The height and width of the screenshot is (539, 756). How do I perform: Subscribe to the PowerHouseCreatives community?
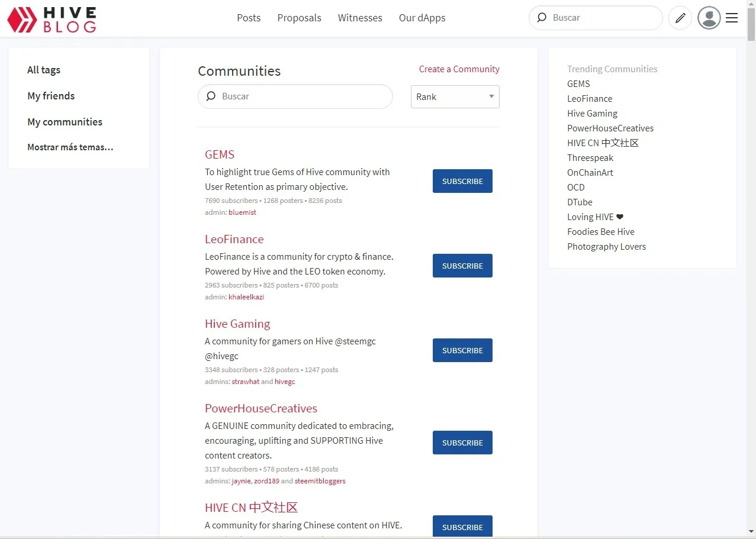(462, 443)
